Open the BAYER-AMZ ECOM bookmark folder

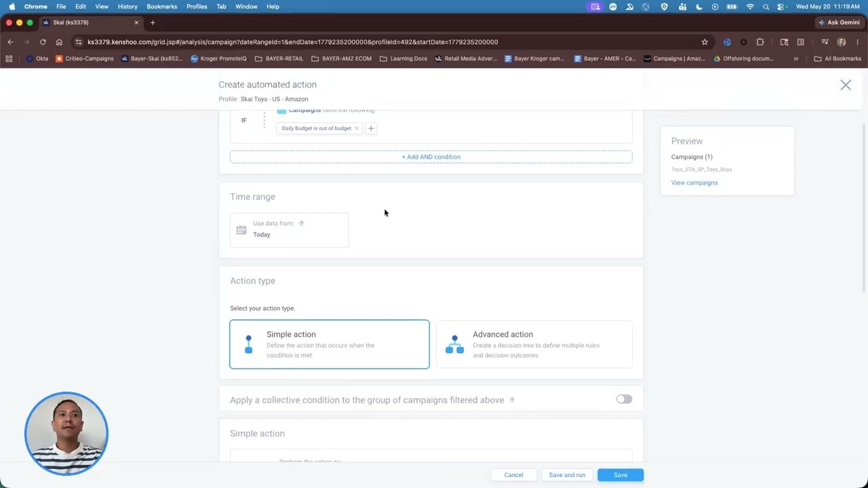point(341,59)
